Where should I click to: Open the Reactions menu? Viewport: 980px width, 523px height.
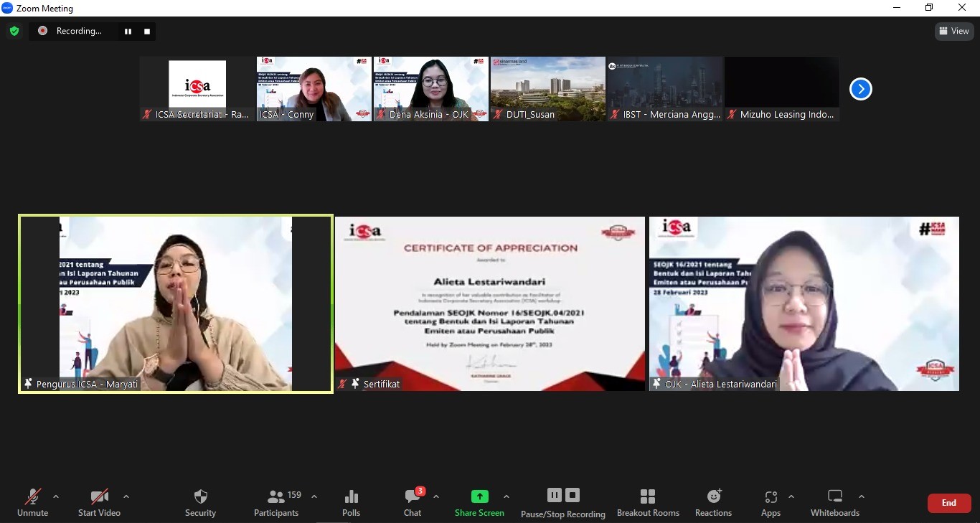tap(713, 503)
